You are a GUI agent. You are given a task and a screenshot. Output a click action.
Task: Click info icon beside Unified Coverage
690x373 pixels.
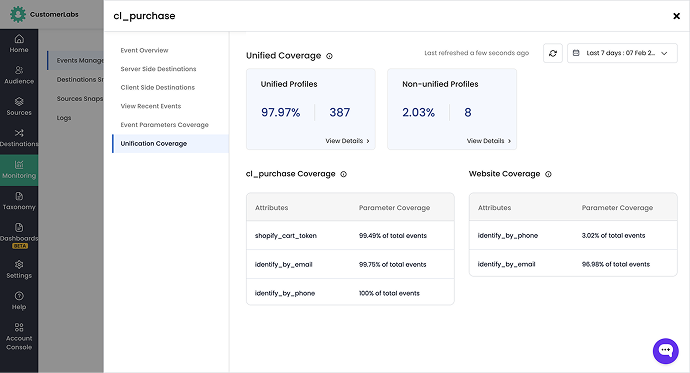pyautogui.click(x=329, y=56)
